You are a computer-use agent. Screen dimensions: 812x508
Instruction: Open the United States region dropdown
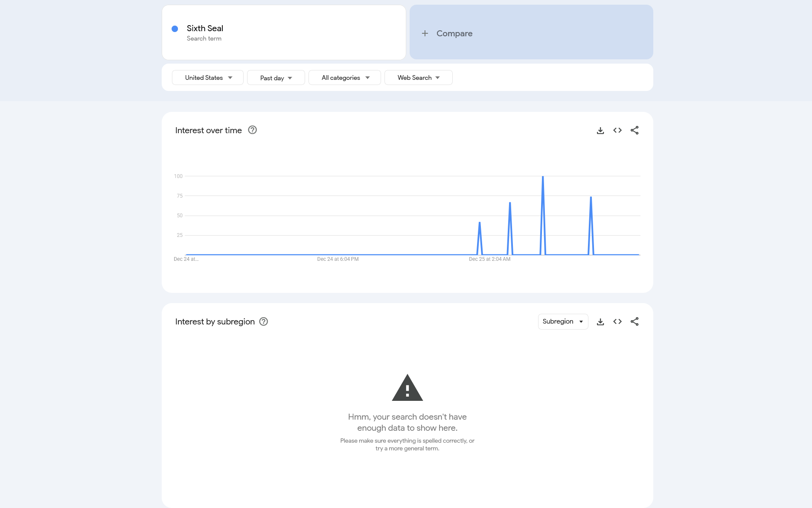coord(208,78)
